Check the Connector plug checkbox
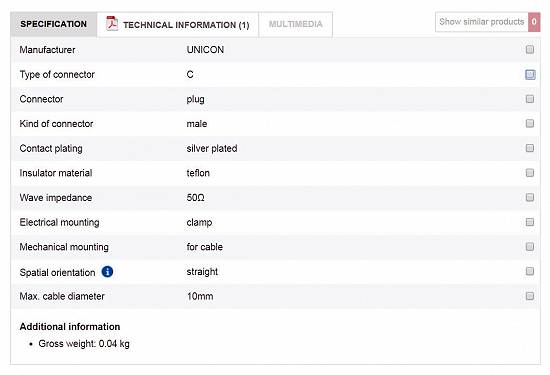Image resolution: width=550 pixels, height=375 pixels. (x=530, y=99)
